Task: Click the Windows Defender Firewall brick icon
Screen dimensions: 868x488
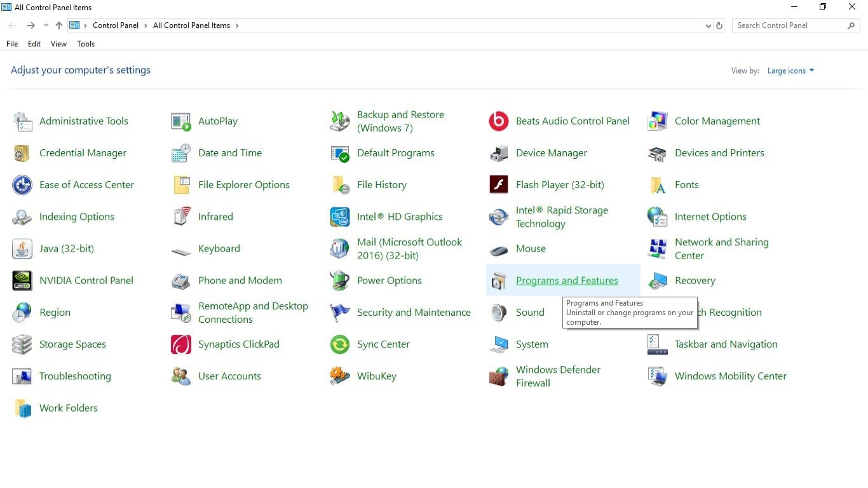Action: 499,376
